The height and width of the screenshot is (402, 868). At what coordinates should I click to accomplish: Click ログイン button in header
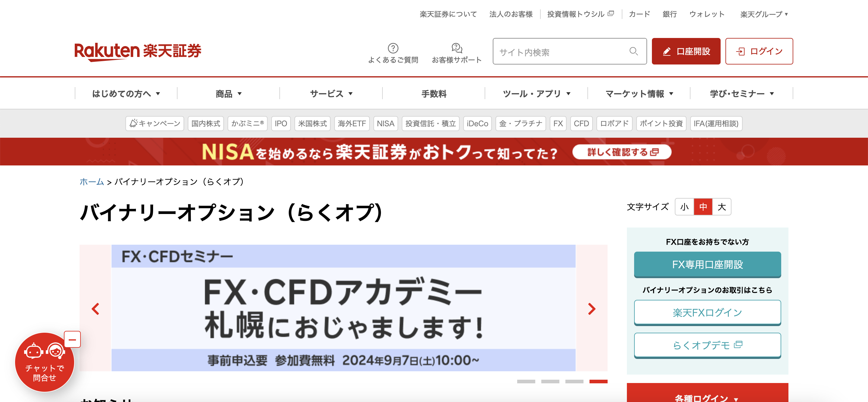(759, 51)
